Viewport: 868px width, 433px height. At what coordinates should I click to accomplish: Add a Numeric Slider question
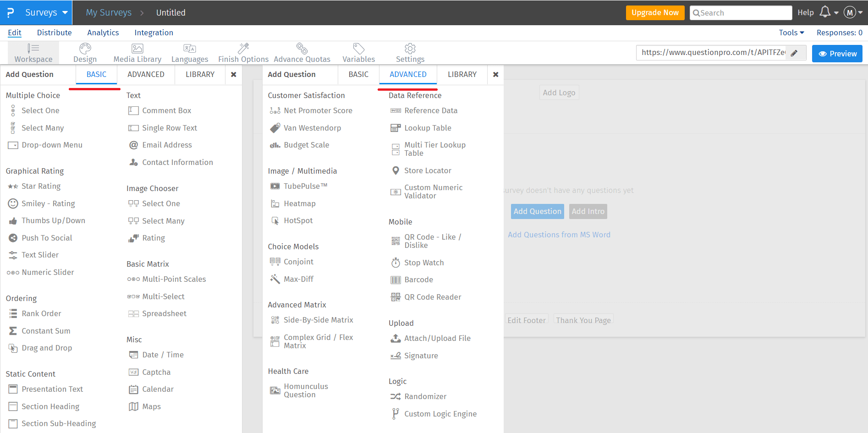pos(48,272)
